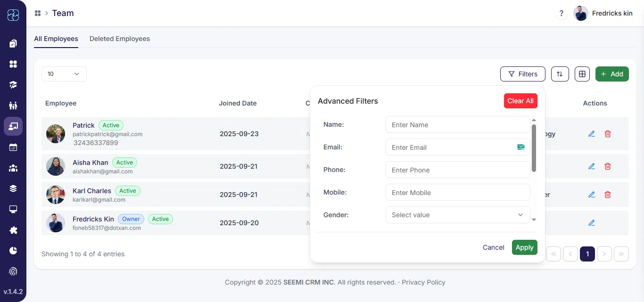Delete Patrick's employee record
Screen dimensions: 644x302
(x=608, y=134)
